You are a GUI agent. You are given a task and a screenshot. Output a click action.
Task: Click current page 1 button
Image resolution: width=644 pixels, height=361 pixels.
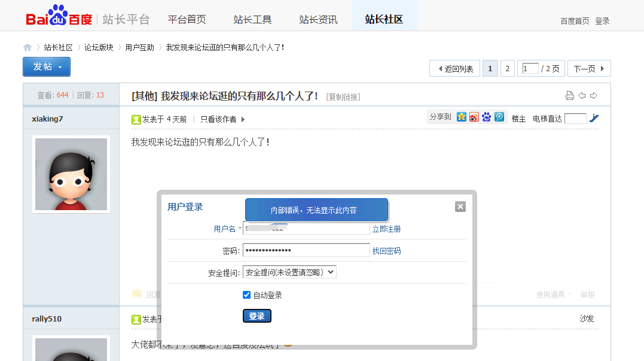pos(490,69)
